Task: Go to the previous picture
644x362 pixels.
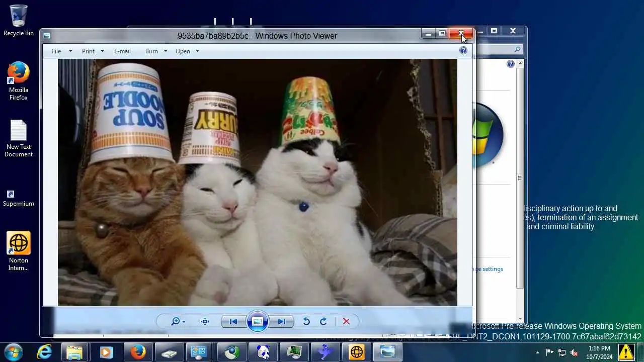Action: click(233, 321)
